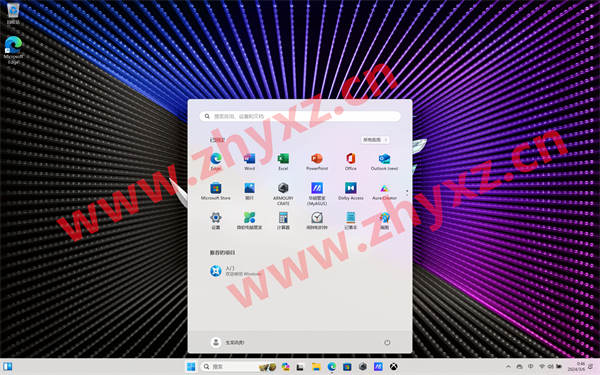Open volume control in system tray
This screenshot has width=600, height=375.
click(x=551, y=367)
